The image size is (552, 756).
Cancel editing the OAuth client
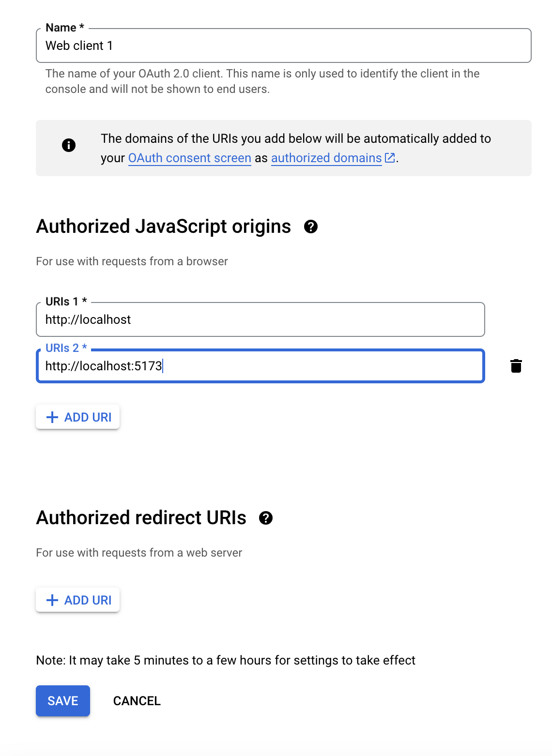[x=137, y=700]
